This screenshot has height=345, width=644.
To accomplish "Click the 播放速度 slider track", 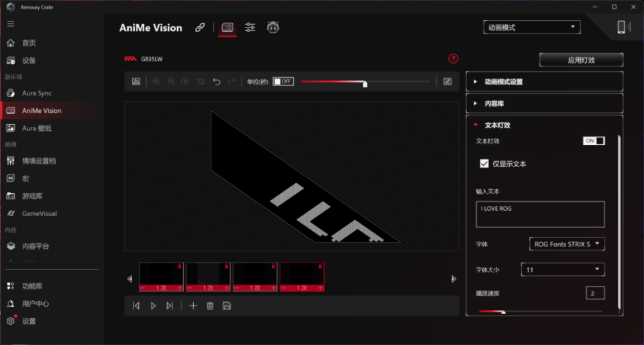I will point(540,311).
